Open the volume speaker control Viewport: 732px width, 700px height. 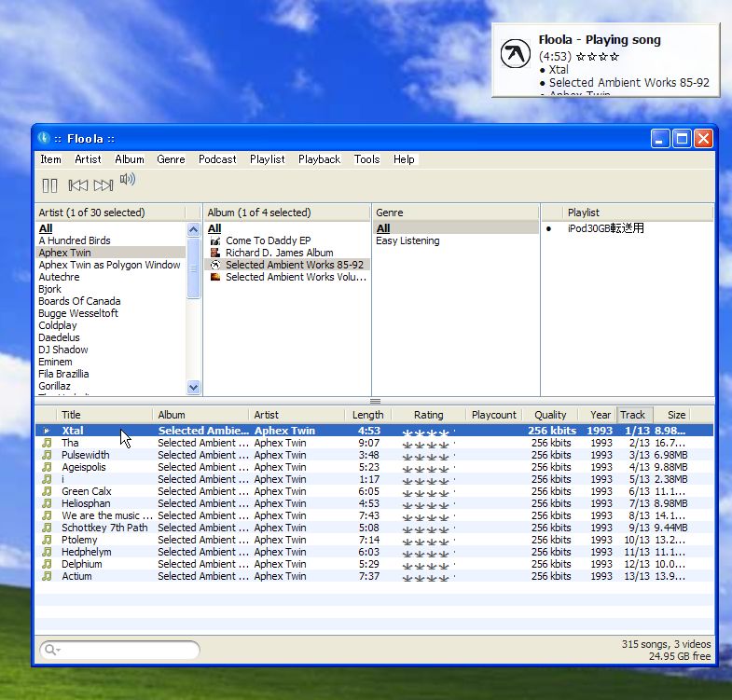coord(128,179)
